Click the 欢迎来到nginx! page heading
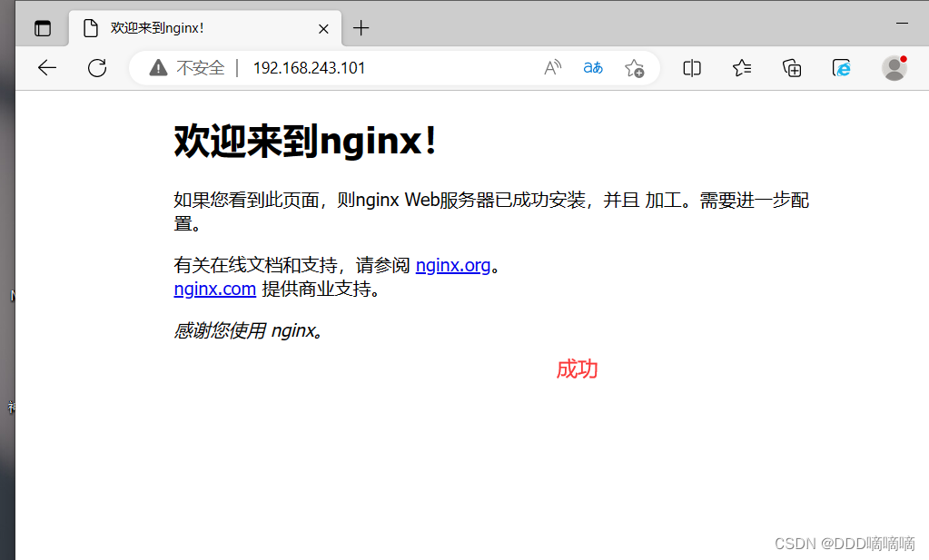 (306, 142)
